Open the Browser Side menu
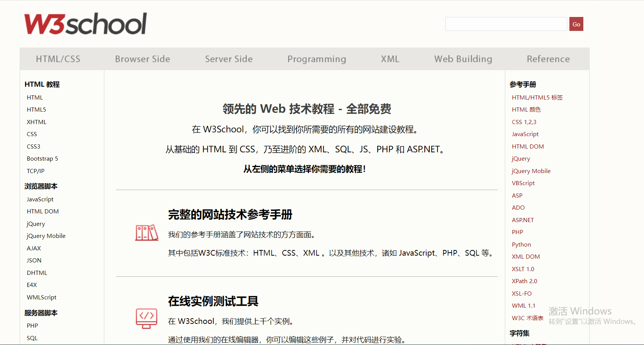The image size is (644, 345). pyautogui.click(x=142, y=59)
